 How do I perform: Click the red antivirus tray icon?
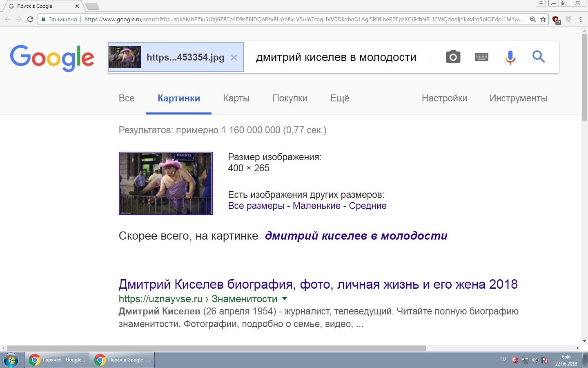click(x=515, y=360)
